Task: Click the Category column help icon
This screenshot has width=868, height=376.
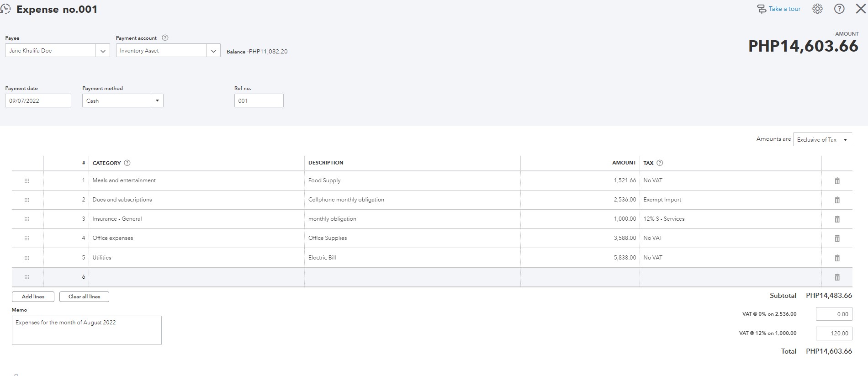Action: (127, 163)
